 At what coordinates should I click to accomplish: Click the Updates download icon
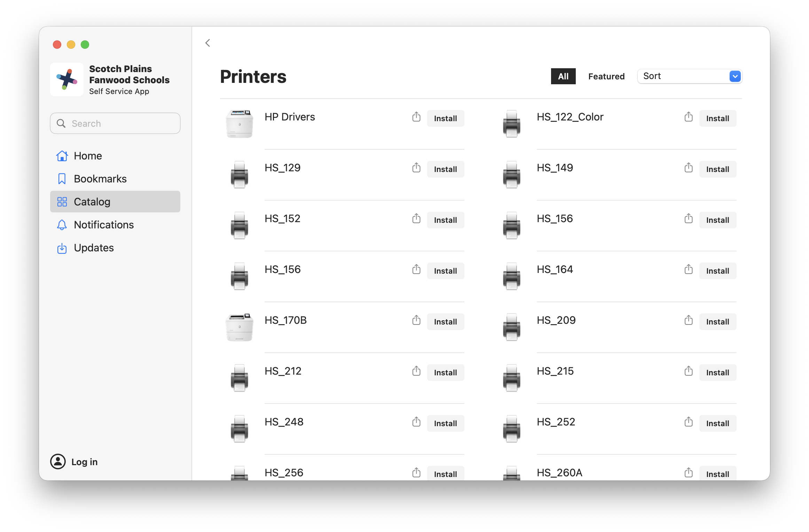click(62, 248)
